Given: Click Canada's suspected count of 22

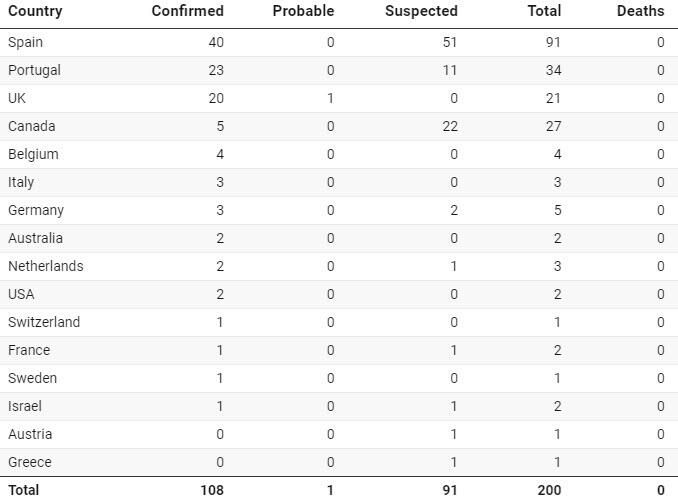Looking at the screenshot, I should [449, 126].
